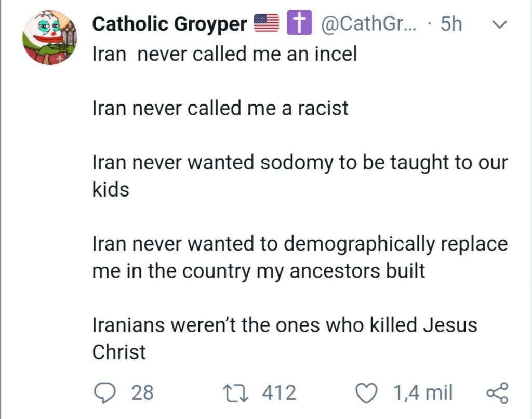Like the tweet with the heart icon
This screenshot has height=419, width=532.
tap(366, 393)
